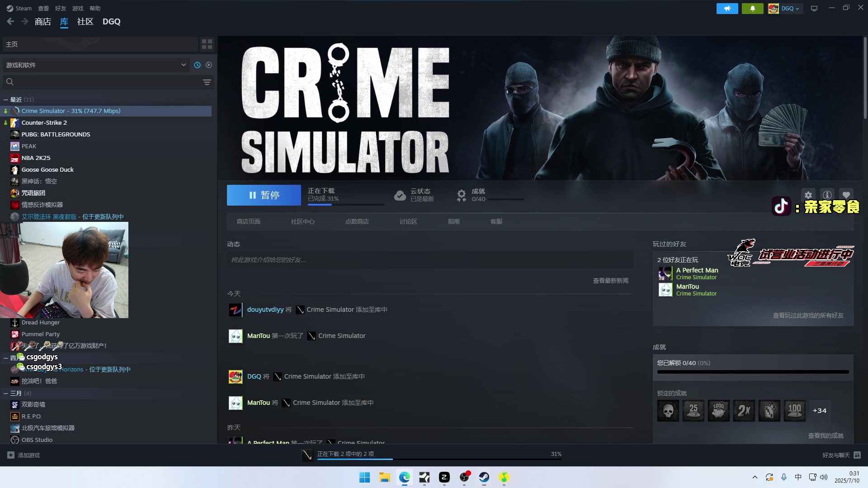Click the skull locked achievement icon

(x=668, y=411)
